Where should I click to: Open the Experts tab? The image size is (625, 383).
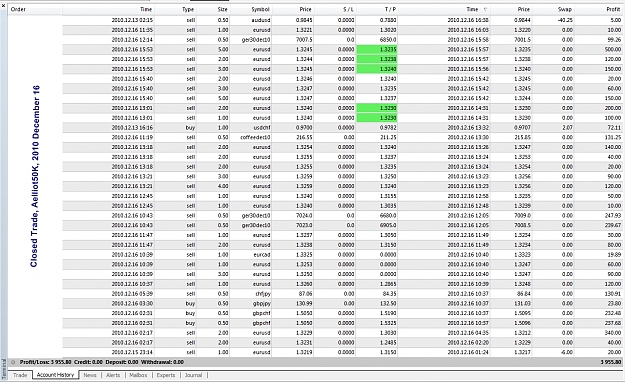166,375
